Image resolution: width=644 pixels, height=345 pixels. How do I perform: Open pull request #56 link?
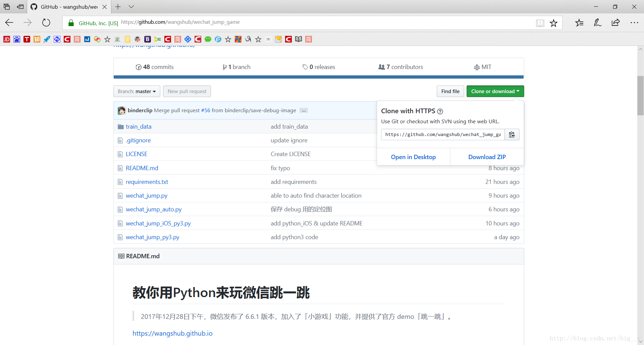(x=206, y=111)
